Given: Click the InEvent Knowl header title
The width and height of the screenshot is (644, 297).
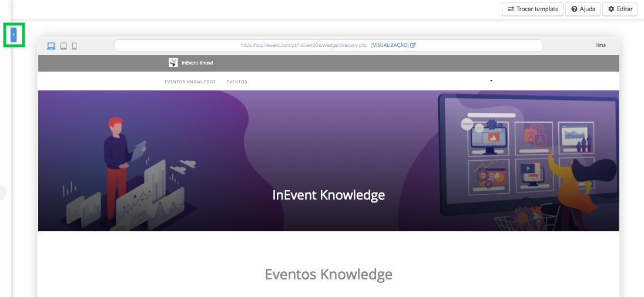Looking at the screenshot, I should point(197,63).
